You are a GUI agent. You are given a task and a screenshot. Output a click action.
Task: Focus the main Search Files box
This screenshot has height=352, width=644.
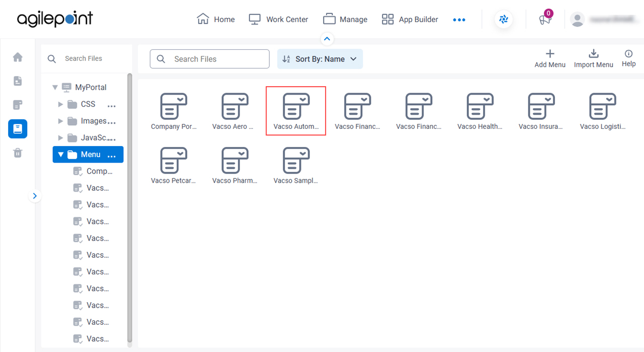pos(210,59)
